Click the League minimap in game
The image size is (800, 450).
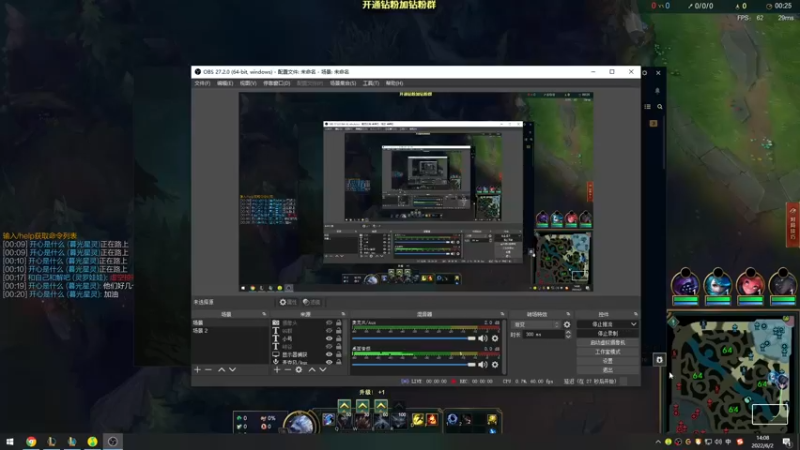pos(732,373)
